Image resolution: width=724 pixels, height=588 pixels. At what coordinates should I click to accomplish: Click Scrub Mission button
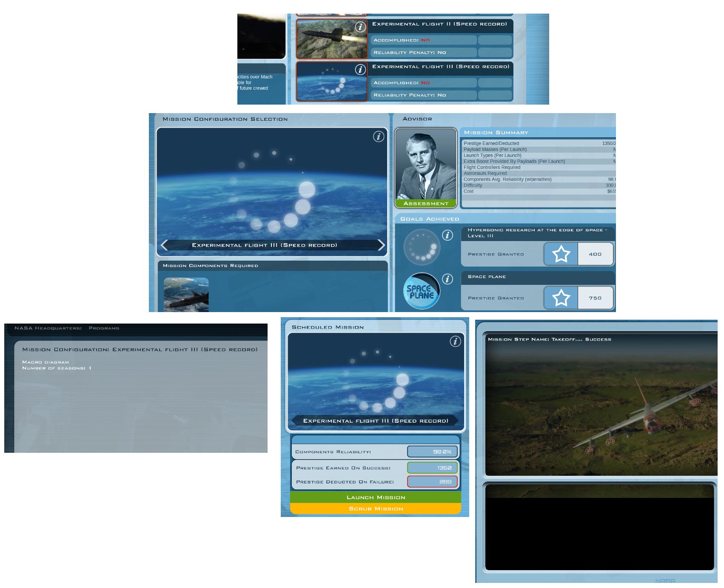pyautogui.click(x=376, y=508)
